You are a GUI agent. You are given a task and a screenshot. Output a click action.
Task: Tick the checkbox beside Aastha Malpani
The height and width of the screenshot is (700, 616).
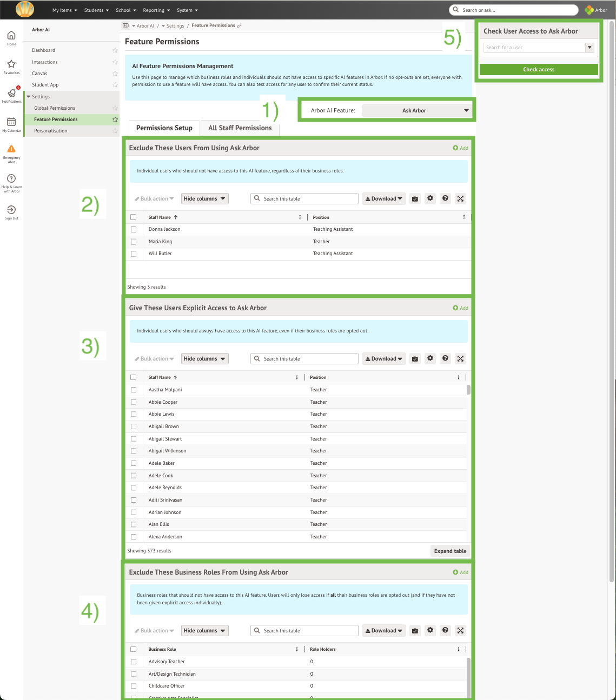coord(134,390)
